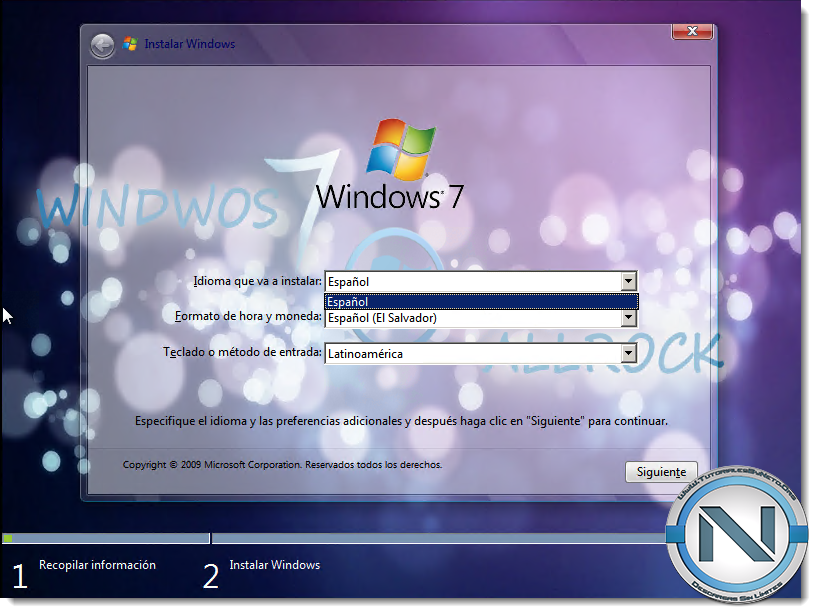
Task: Click the 'Recopilar información' step label
Action: point(97,565)
